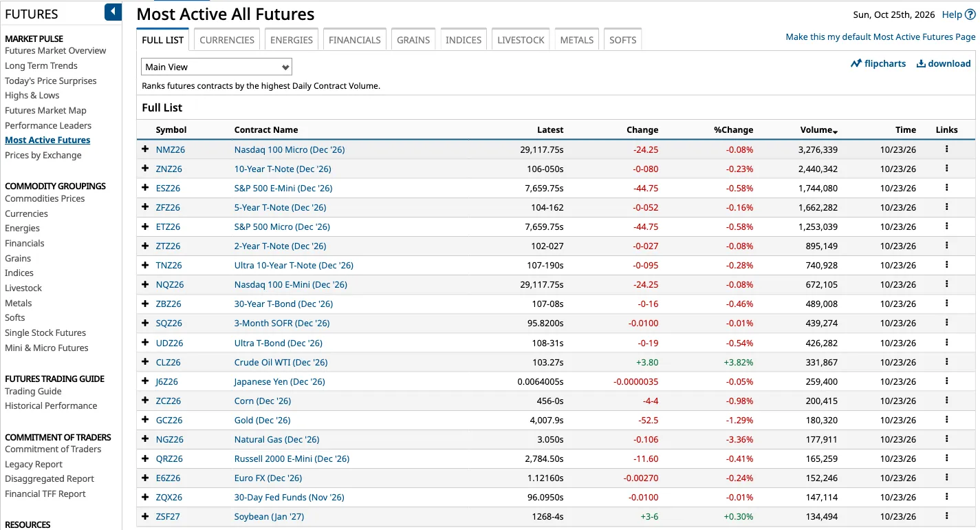Expand the J6Z26 Japanese Yen row
This screenshot has height=530, width=980.
point(145,381)
